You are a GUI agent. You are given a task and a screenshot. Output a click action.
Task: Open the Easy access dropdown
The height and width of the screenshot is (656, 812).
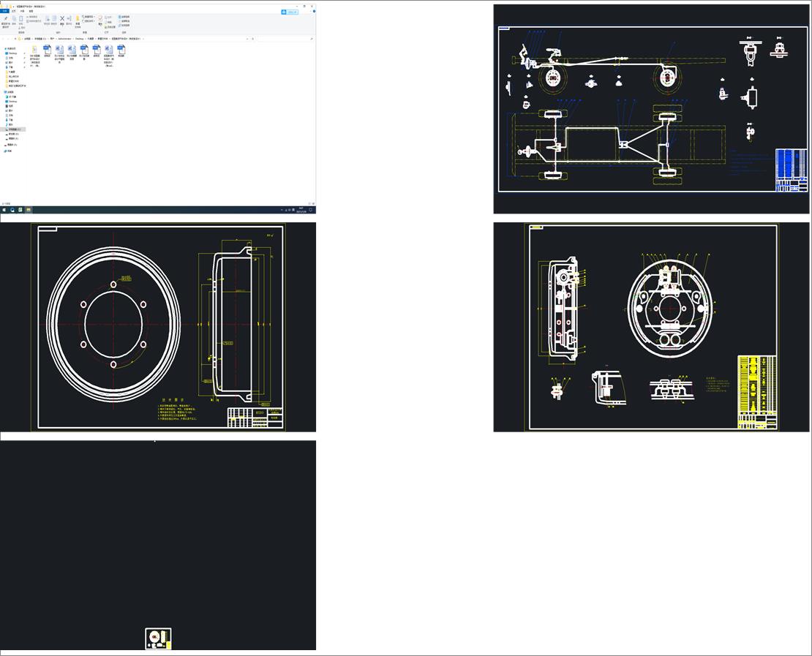[x=89, y=21]
